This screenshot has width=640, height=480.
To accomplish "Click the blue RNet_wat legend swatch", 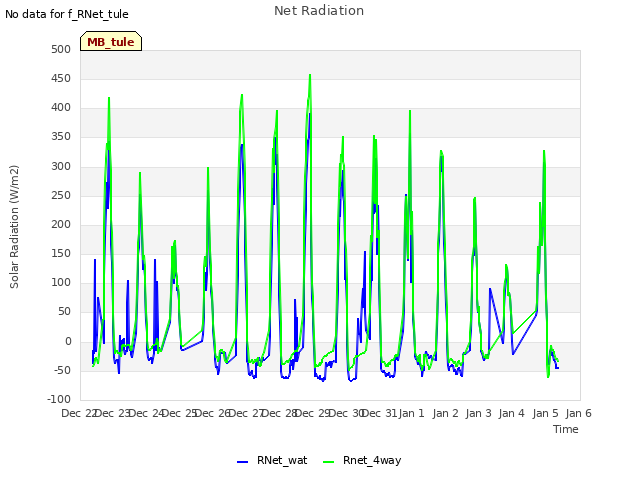I will pos(242,462).
